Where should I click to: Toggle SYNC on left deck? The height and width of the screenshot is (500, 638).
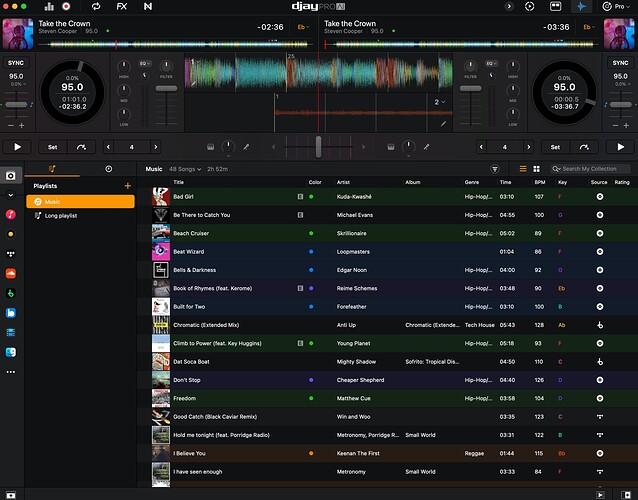point(16,63)
